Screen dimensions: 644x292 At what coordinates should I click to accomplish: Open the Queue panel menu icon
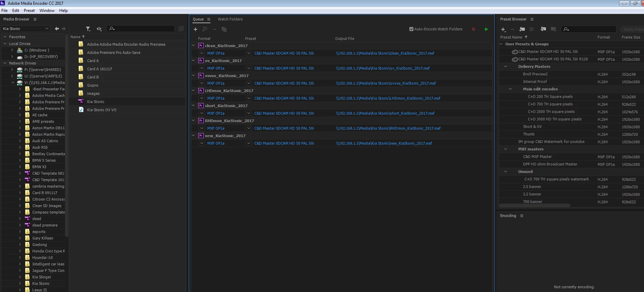pos(209,19)
